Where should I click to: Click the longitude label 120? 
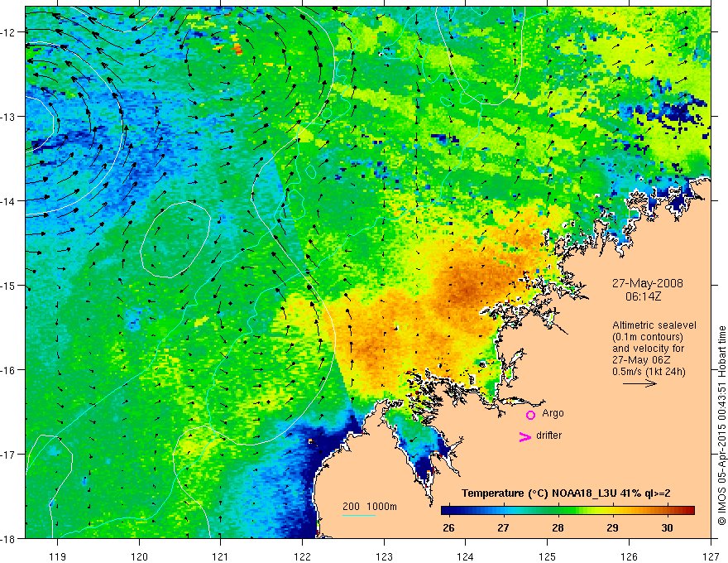[x=139, y=557]
